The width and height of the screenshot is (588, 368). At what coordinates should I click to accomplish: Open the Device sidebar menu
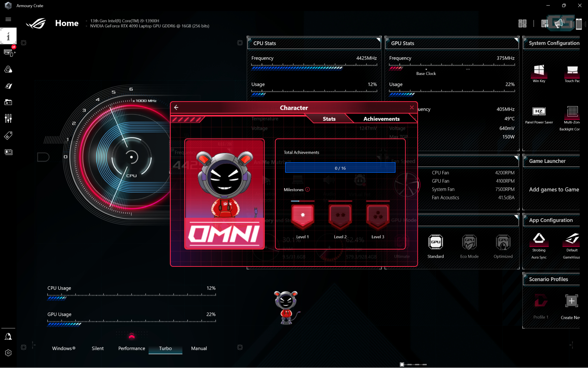(8, 52)
